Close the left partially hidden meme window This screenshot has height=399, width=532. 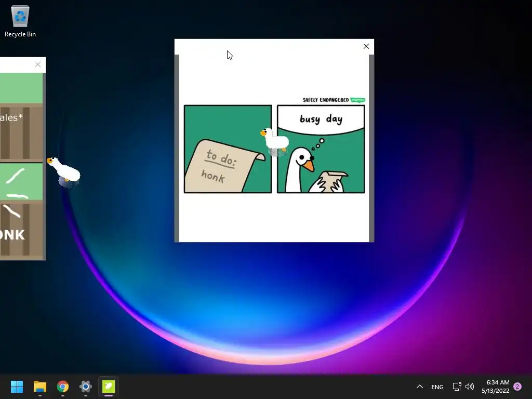point(38,64)
